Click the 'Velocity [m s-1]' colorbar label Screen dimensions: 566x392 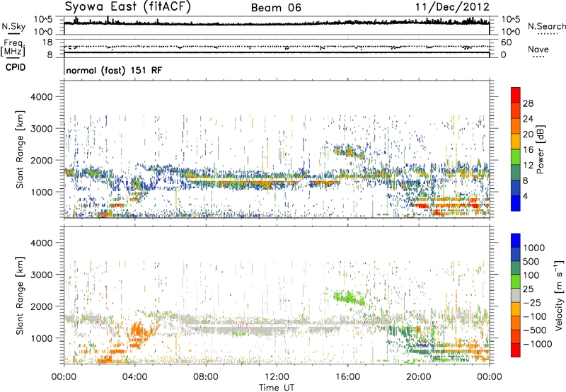[x=559, y=295]
